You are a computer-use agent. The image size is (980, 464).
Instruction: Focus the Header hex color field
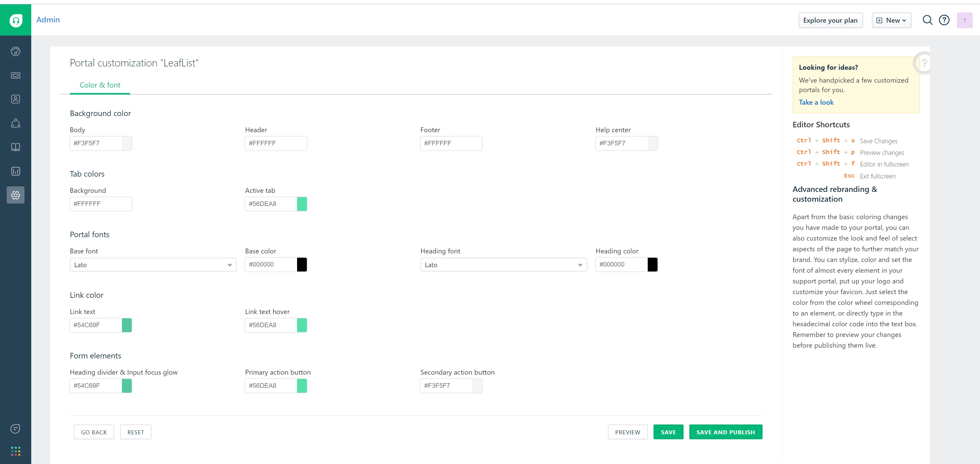point(276,143)
